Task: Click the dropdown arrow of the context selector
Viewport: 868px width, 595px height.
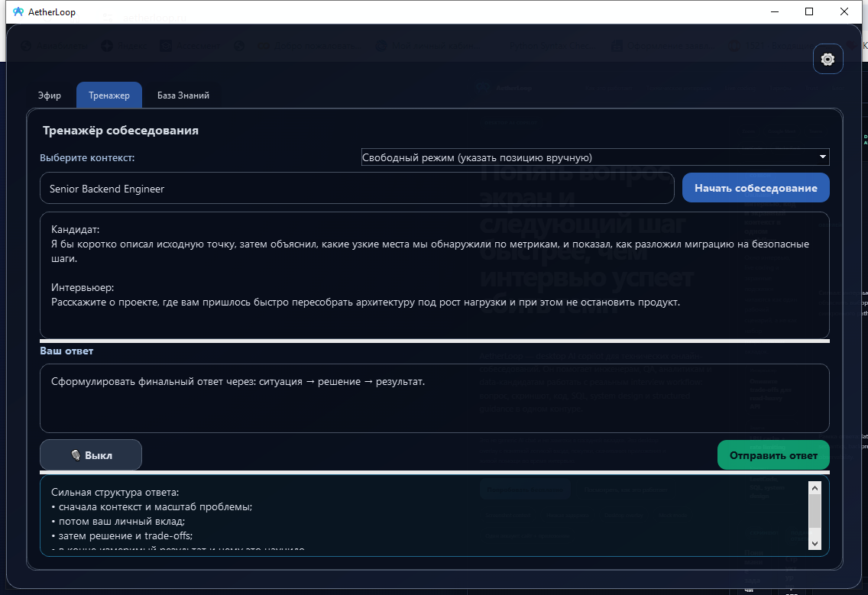Action: click(823, 157)
